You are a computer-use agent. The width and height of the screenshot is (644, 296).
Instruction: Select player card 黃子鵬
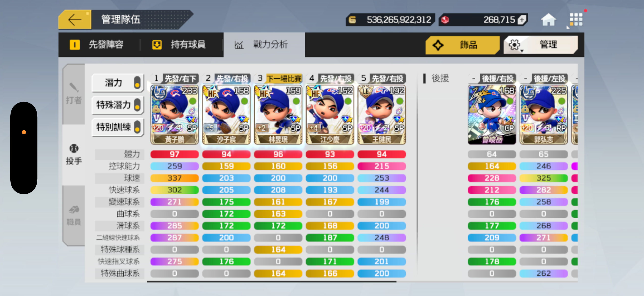[174, 115]
